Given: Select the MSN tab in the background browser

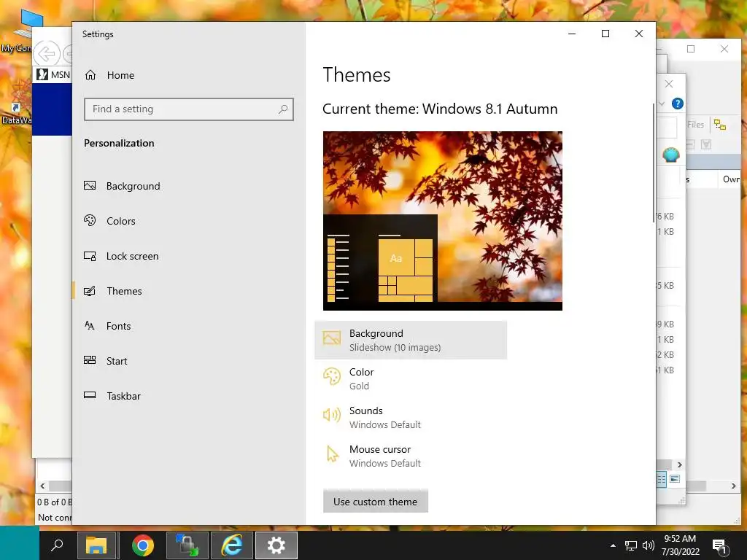Looking at the screenshot, I should point(54,74).
